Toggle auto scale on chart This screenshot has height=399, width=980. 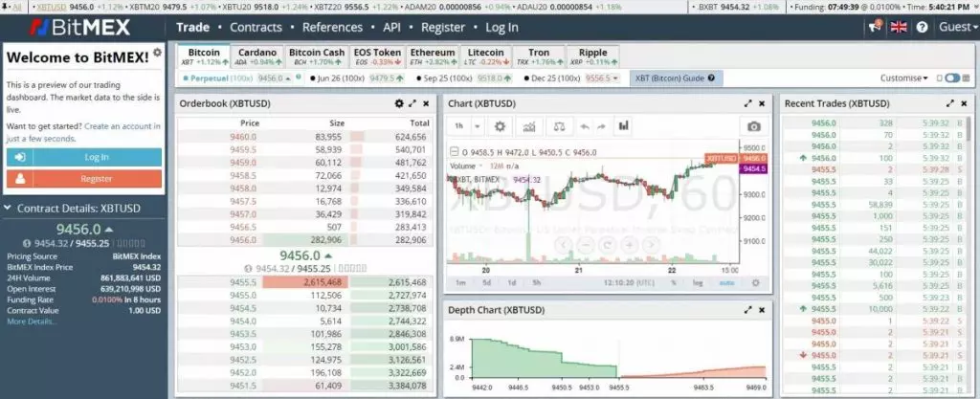[726, 283]
